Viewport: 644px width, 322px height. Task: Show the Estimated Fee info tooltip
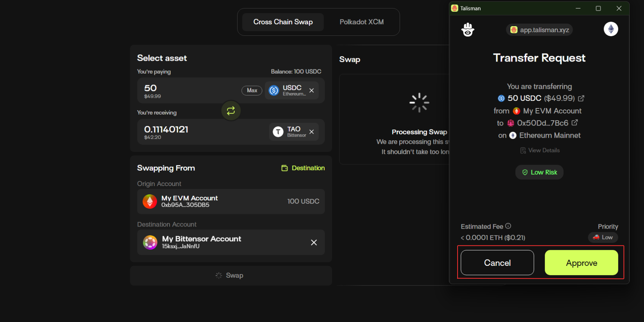pos(508,226)
